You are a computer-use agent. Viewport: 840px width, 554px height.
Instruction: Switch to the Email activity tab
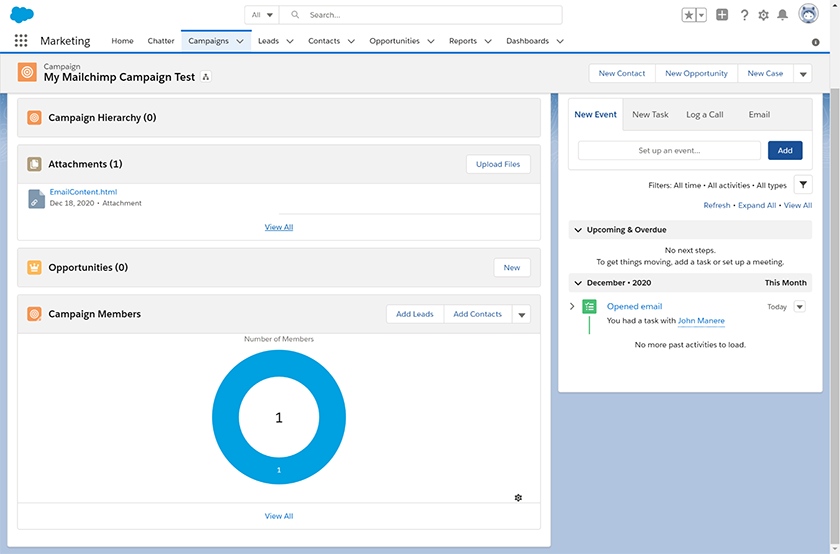click(x=759, y=114)
